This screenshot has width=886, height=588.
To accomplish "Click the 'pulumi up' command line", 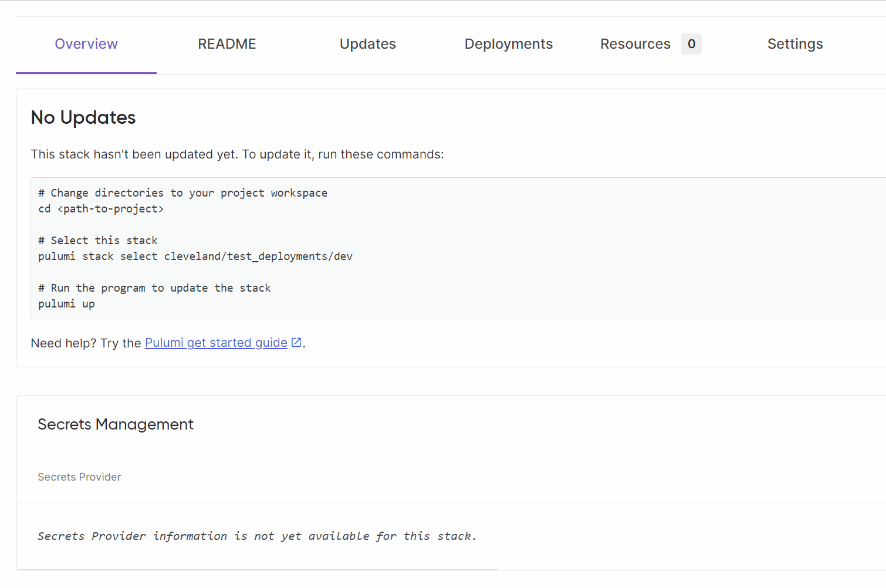I will click(x=66, y=304).
